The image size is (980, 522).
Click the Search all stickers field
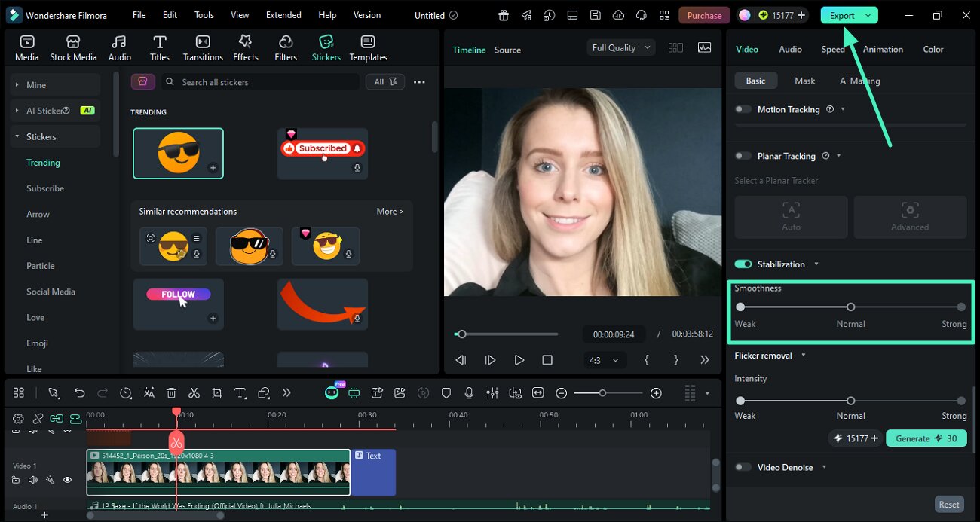pyautogui.click(x=259, y=82)
